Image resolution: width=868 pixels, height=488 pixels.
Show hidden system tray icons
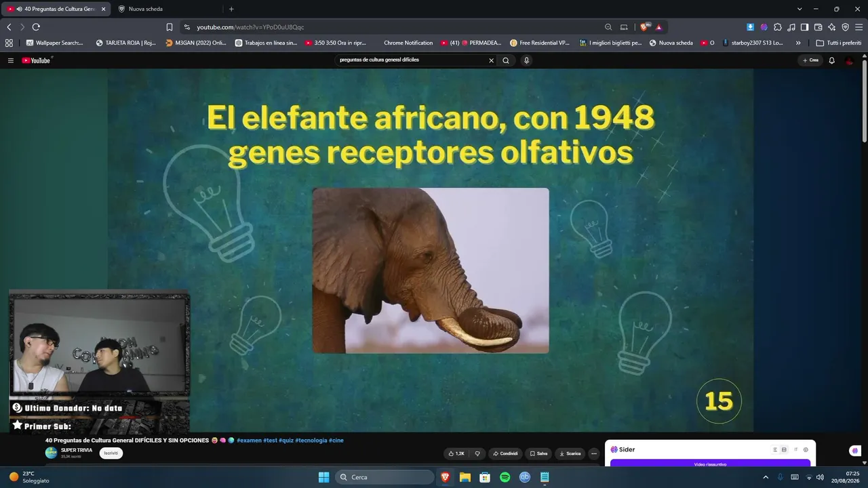(766, 477)
